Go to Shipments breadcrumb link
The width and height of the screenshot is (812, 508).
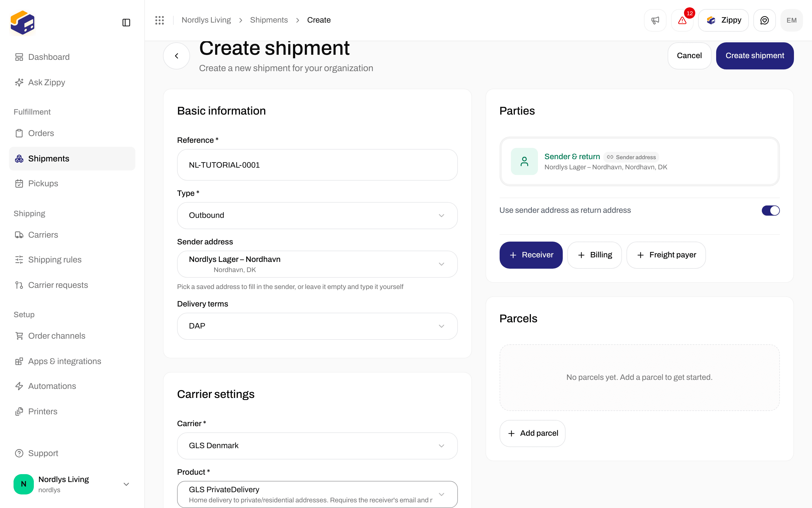tap(269, 20)
